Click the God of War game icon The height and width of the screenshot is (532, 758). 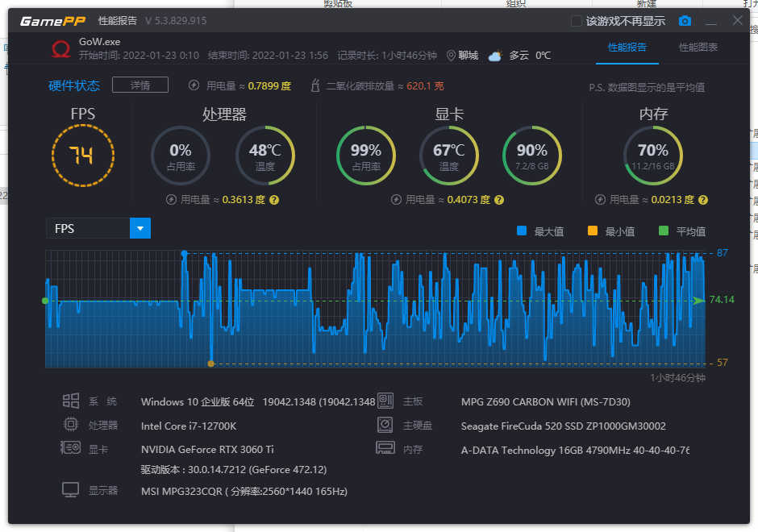pyautogui.click(x=61, y=49)
